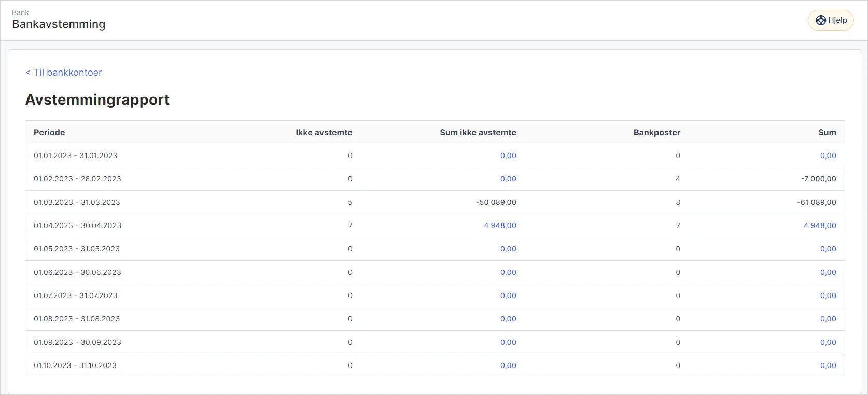This screenshot has height=395, width=868.
Task: Select the 01.03.2023 - 31.03.2023 period row
Action: tap(77, 202)
